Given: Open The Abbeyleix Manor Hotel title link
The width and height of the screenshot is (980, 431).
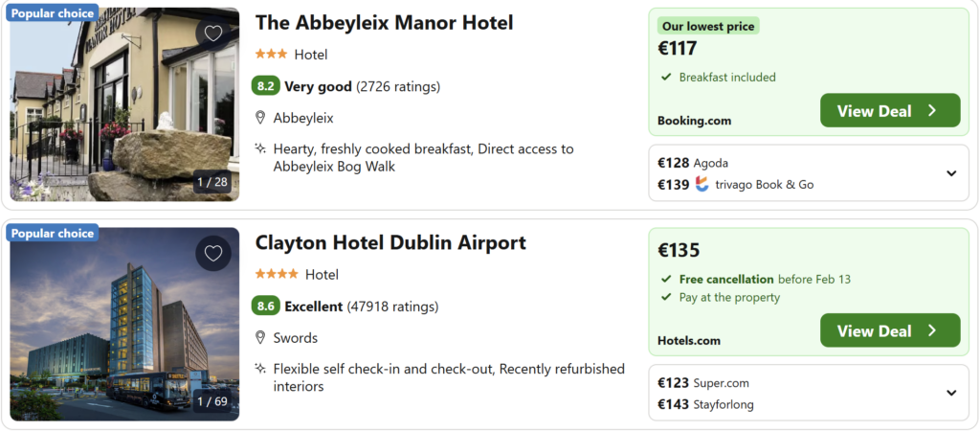Looking at the screenshot, I should coord(384,23).
